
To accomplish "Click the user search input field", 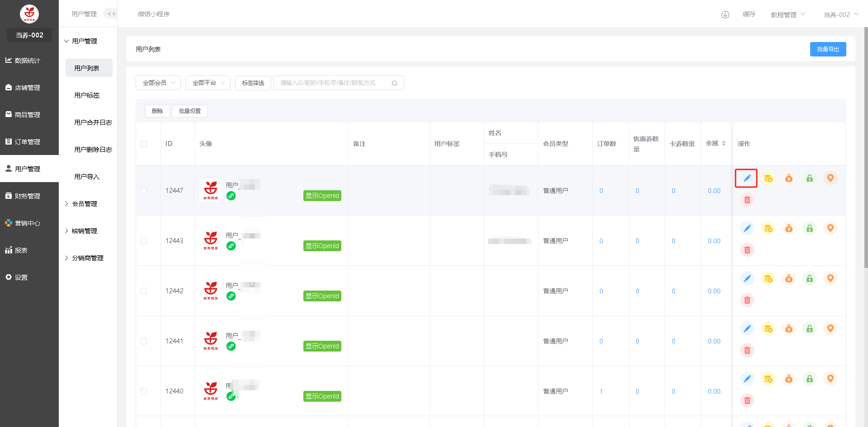I will (x=332, y=83).
